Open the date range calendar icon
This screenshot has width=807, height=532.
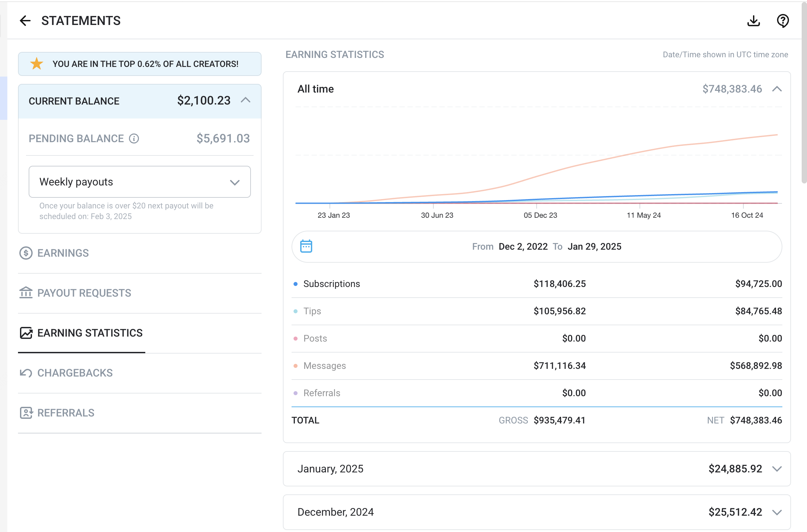(306, 246)
